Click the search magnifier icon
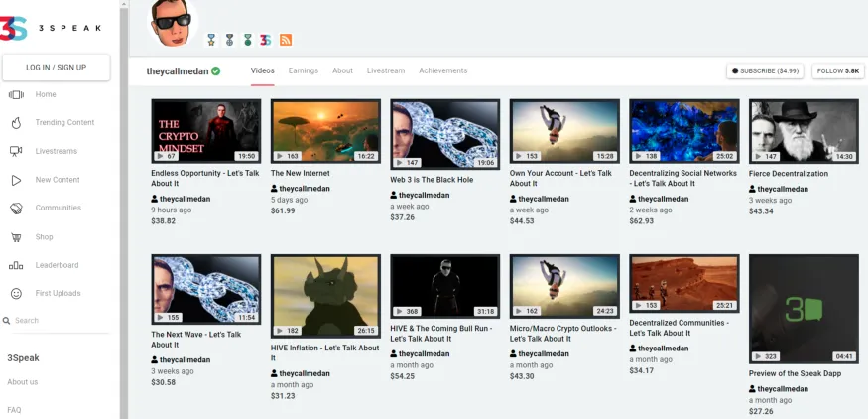The image size is (868, 419). click(x=7, y=321)
